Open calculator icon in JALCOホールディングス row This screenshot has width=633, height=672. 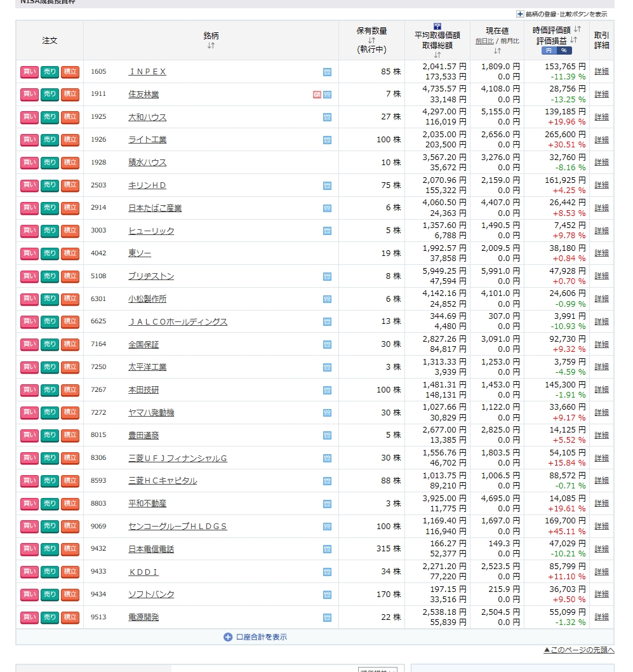pos(327,322)
